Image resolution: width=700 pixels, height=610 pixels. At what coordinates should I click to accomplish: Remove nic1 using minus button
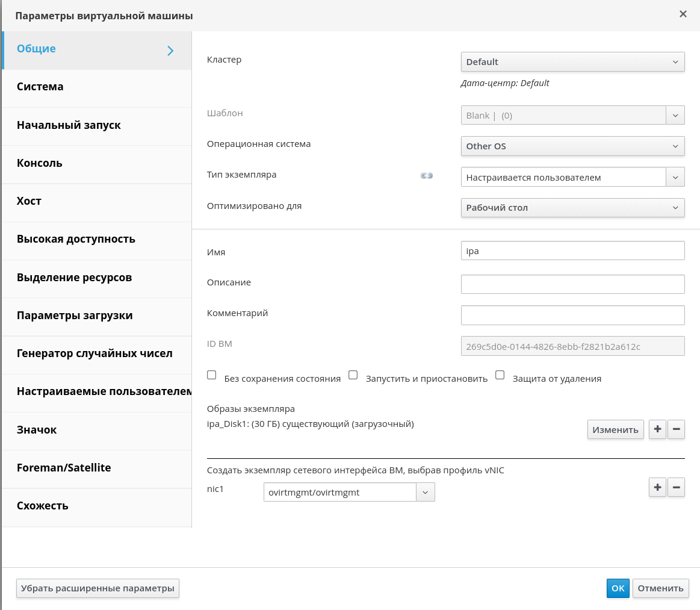tap(677, 487)
